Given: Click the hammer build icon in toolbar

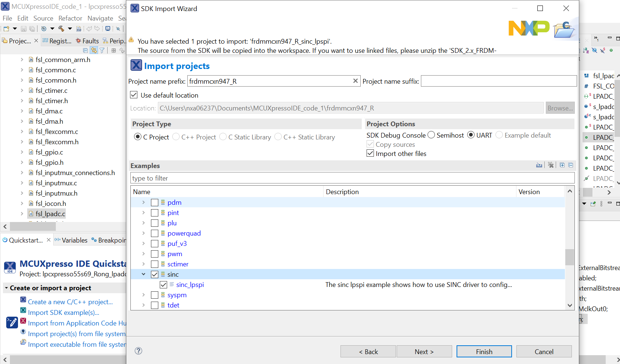Looking at the screenshot, I should point(61,28).
